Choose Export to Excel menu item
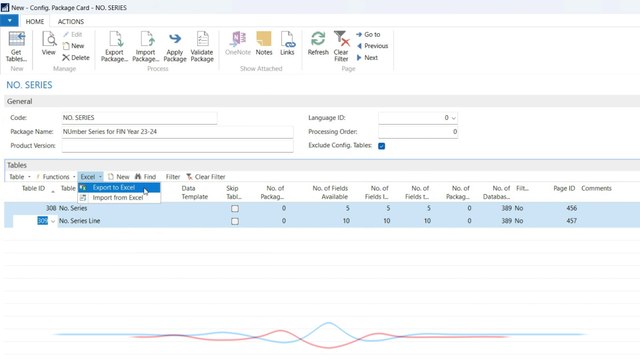Screen dimensions: 640x360 click(119, 188)
